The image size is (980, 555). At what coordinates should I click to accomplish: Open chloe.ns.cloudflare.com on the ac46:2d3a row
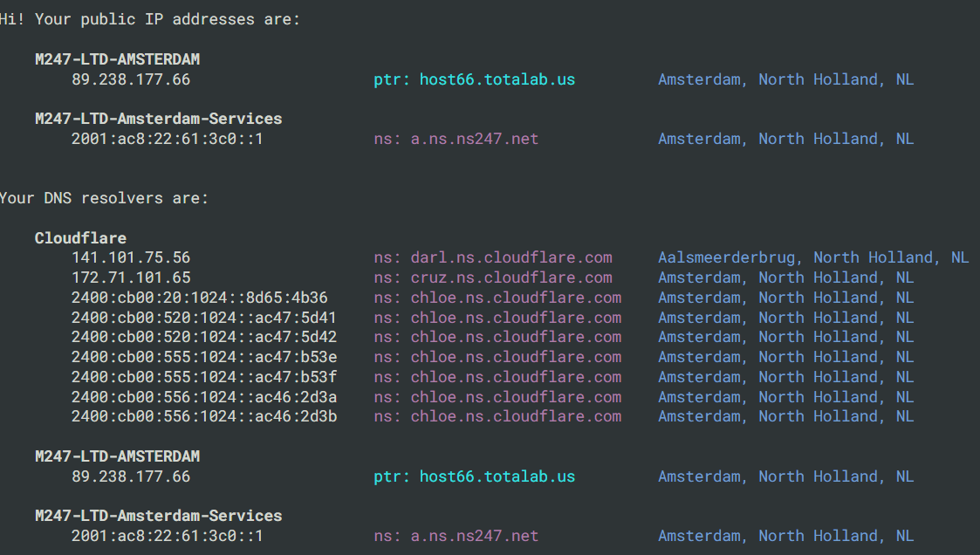[497, 397]
